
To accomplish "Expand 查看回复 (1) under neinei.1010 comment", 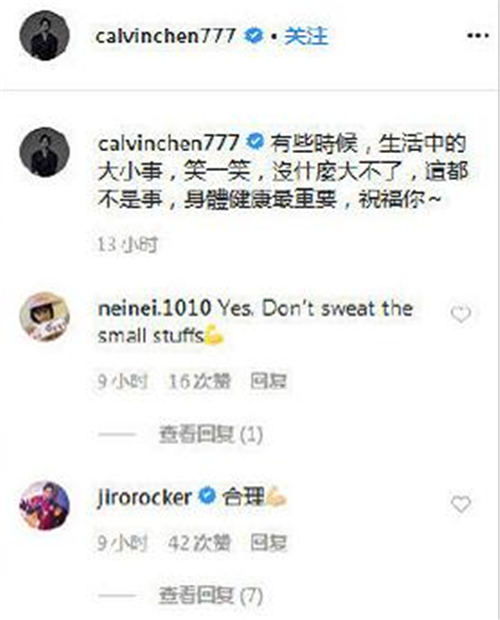I will coord(211,435).
